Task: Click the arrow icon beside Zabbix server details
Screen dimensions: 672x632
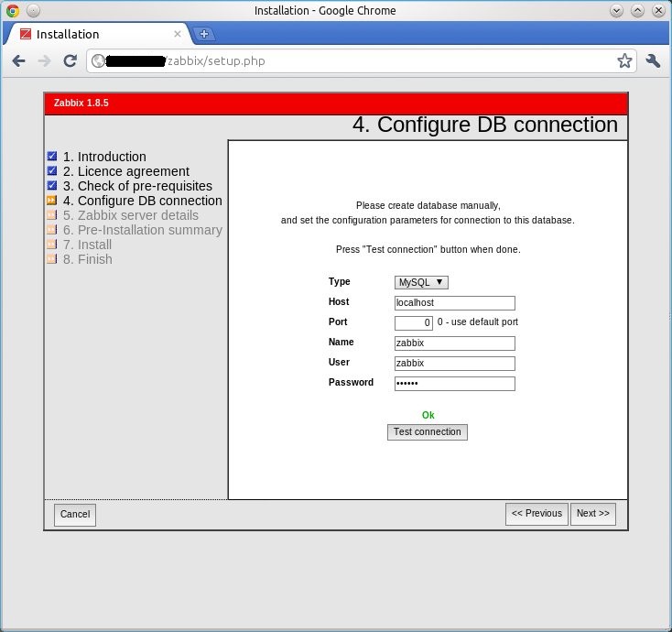Action: 52,215
